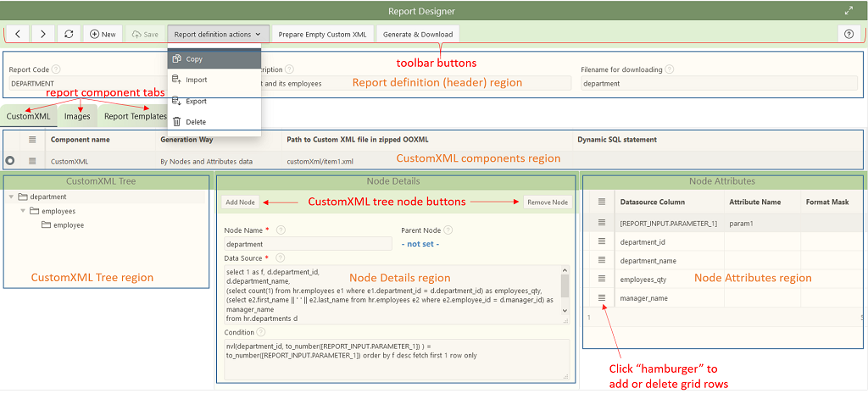This screenshot has width=868, height=399.
Task: Expand the Report Designer window icon
Action: [x=849, y=10]
